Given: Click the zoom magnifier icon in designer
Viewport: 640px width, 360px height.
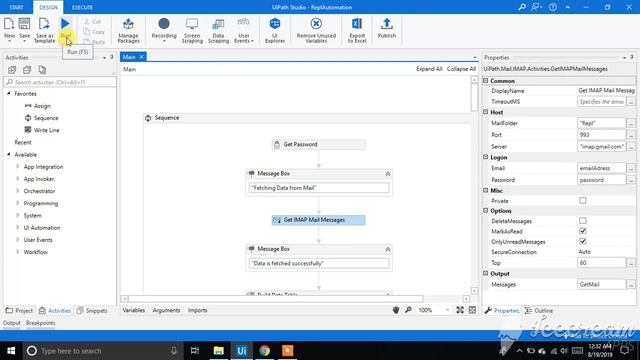Looking at the screenshot, I should (x=408, y=310).
